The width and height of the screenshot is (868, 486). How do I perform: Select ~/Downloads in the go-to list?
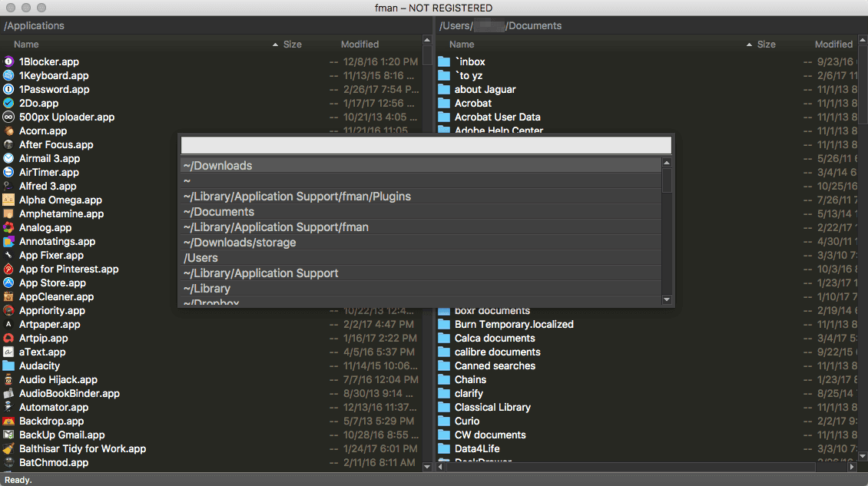coord(421,166)
